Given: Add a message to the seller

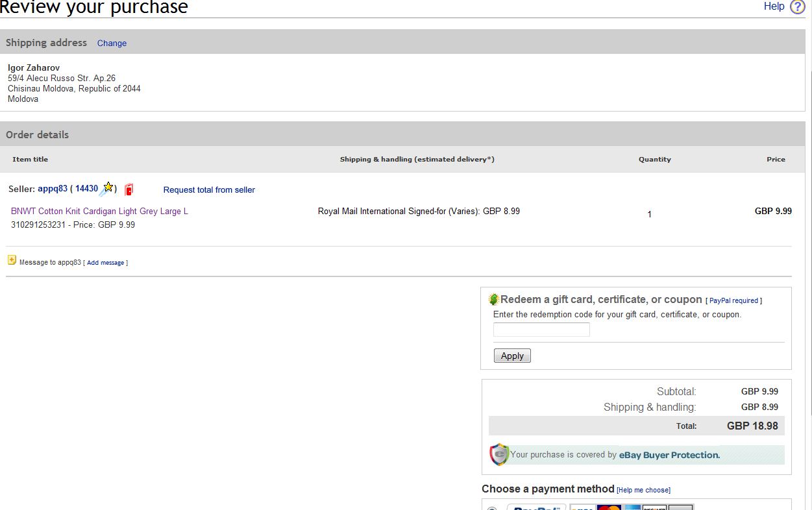Looking at the screenshot, I should (105, 263).
